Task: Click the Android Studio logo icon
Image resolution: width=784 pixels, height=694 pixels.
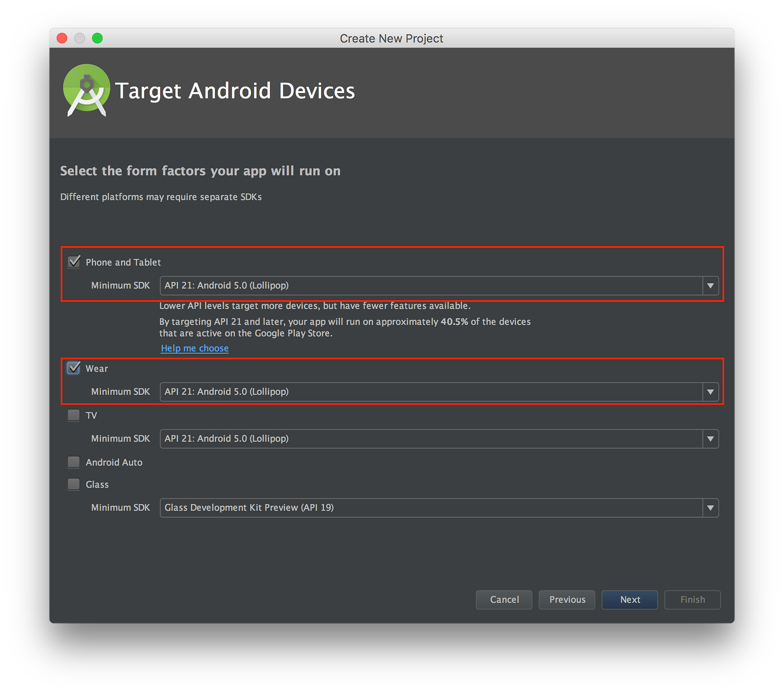Action: click(87, 90)
